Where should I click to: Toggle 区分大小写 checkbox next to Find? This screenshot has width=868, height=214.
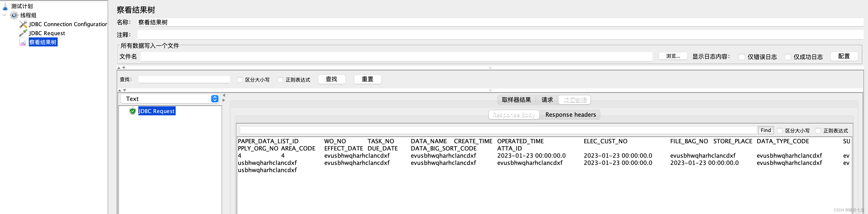[780, 131]
